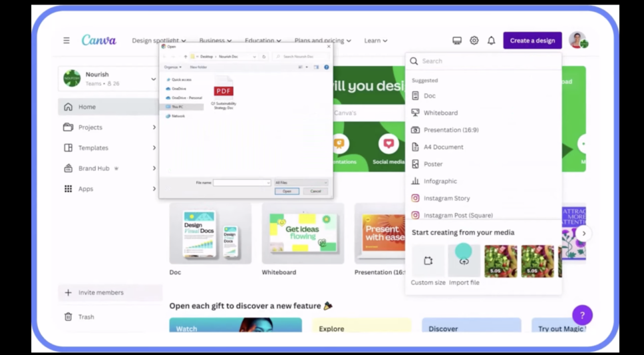Viewport: 644px width, 355px height.
Task: Click Open in the file dialog
Action: point(287,191)
